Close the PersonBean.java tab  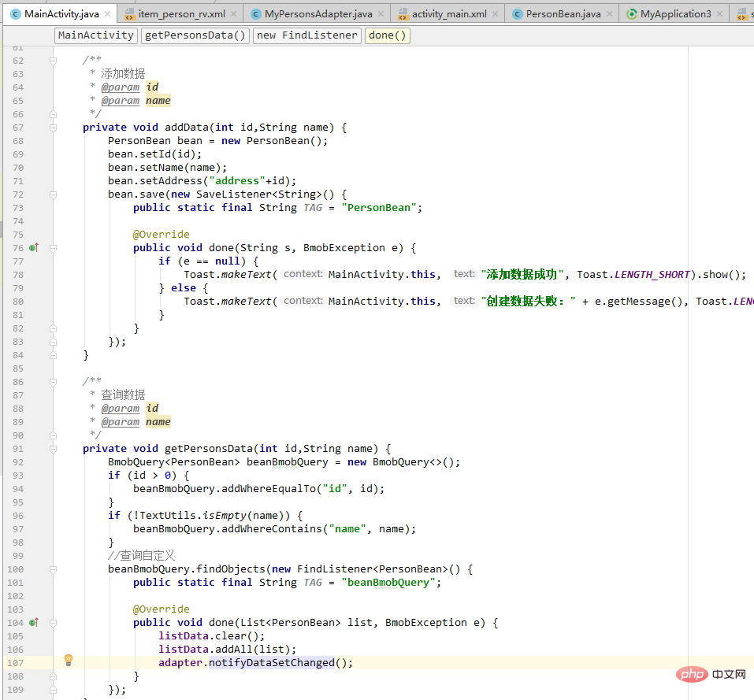click(609, 14)
